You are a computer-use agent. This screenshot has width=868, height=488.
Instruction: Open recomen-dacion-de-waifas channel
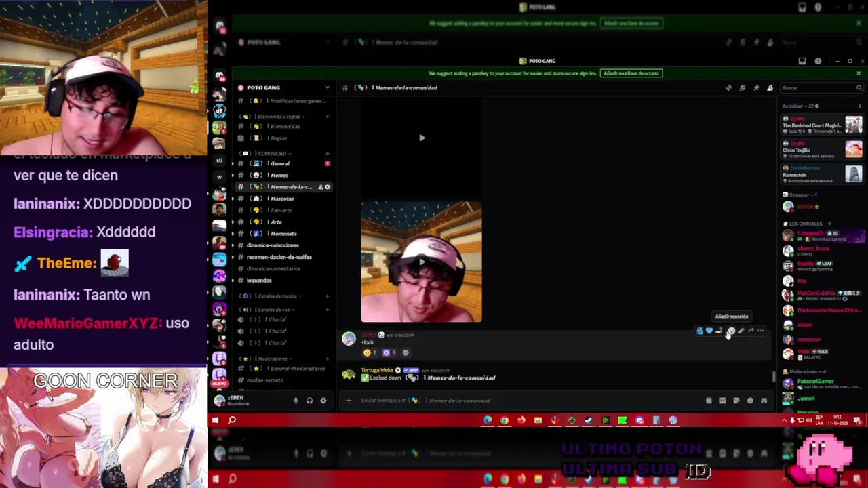(x=283, y=257)
